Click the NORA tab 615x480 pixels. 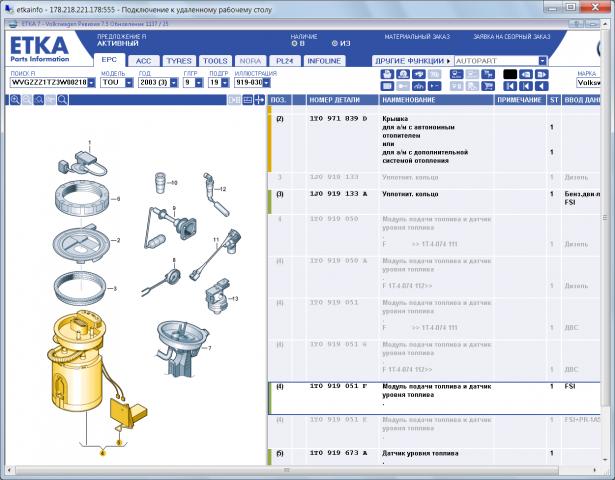[250, 61]
